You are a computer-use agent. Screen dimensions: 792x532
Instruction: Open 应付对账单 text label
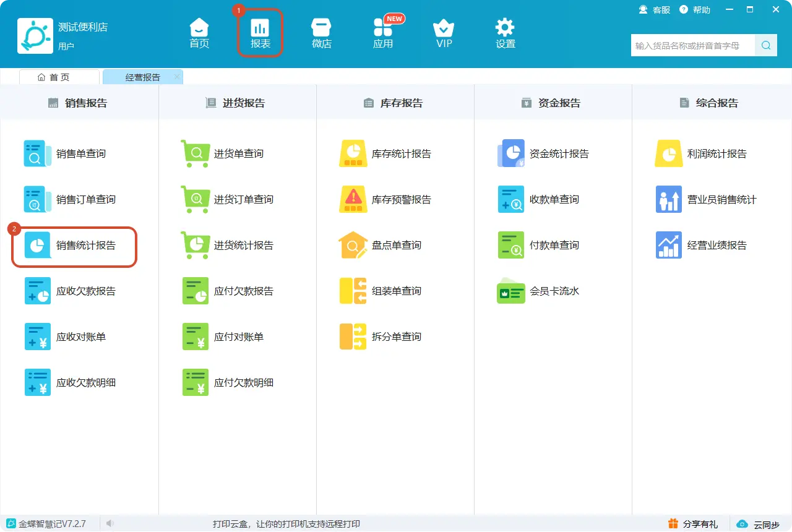(239, 337)
